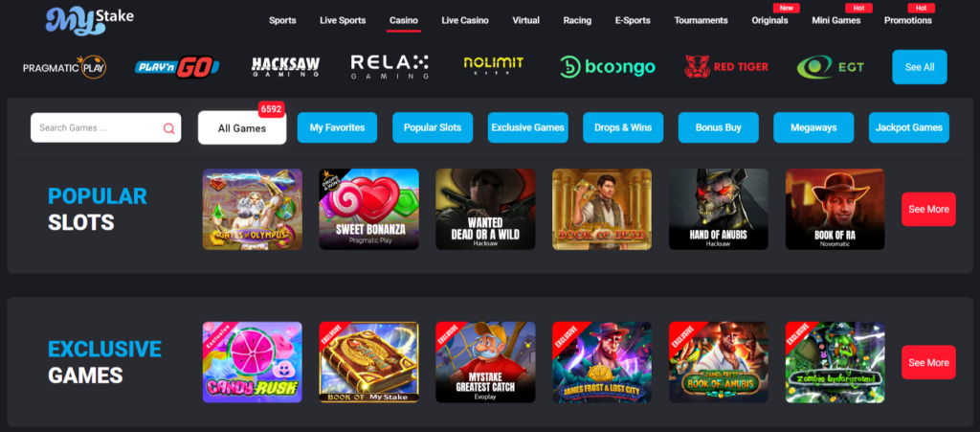Open the Originals section
The image size is (980, 432).
[769, 21]
